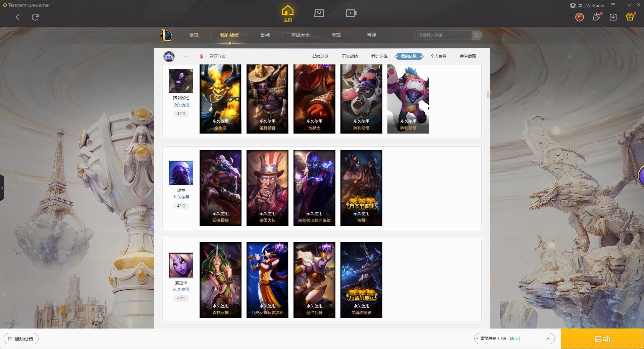The height and width of the screenshot is (349, 644).
Task: Switch to 荣誉截图 sub-tab
Action: pos(468,56)
